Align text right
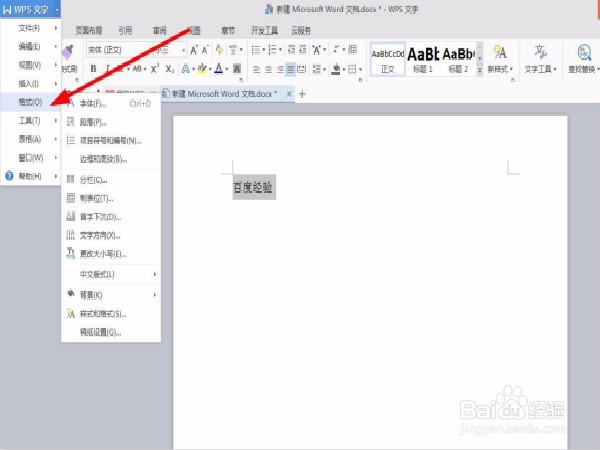Image resolution: width=600 pixels, height=450 pixels. (x=280, y=69)
